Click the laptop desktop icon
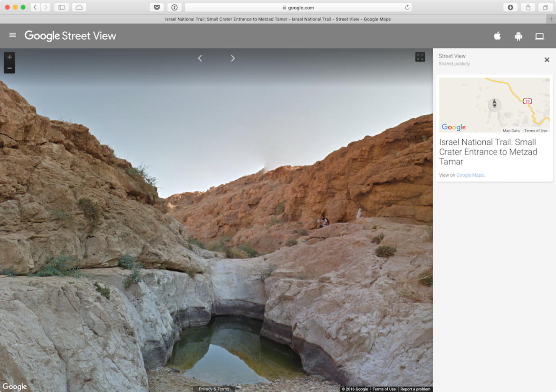The height and width of the screenshot is (392, 556). tap(540, 36)
